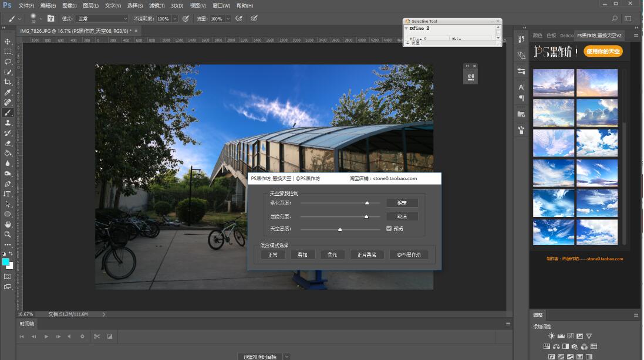Uncheck the 预览 preview checkbox
This screenshot has height=360, width=644.
[389, 229]
